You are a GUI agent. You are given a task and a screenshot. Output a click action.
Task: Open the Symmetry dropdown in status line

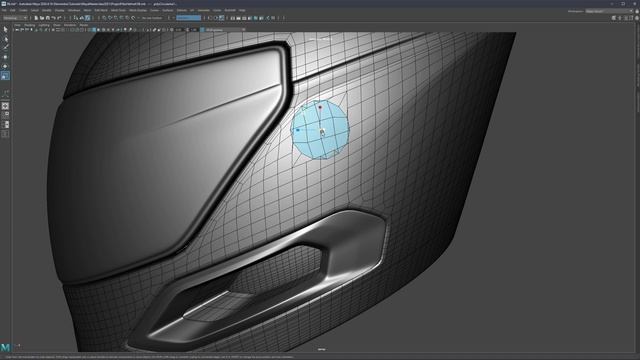[189, 18]
